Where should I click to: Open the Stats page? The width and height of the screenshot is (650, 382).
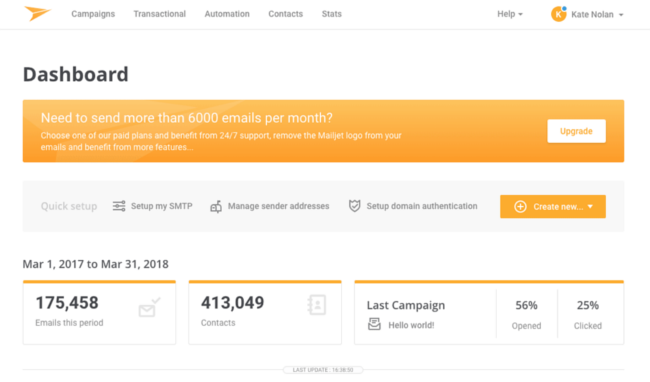coord(332,14)
